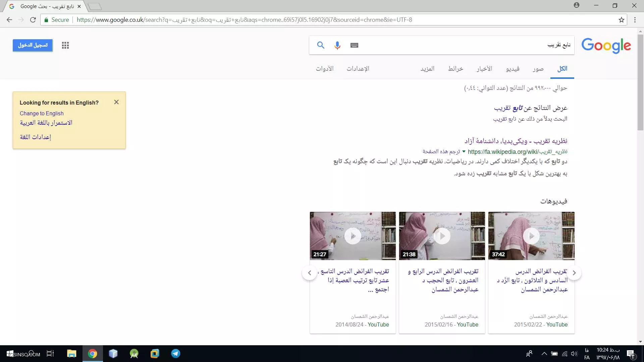Open Telegram from the taskbar
The width and height of the screenshot is (644, 362).
(175, 354)
